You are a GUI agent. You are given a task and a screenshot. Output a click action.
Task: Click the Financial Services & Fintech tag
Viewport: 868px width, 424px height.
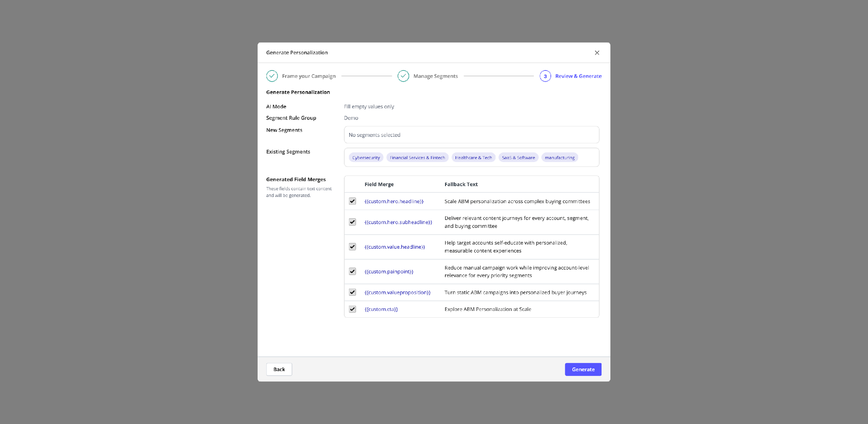click(x=417, y=158)
